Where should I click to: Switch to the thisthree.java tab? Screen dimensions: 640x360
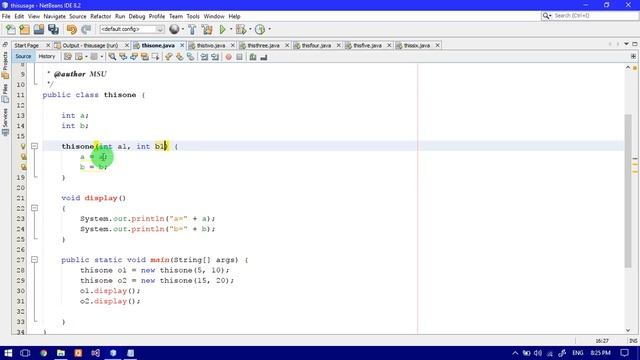263,45
